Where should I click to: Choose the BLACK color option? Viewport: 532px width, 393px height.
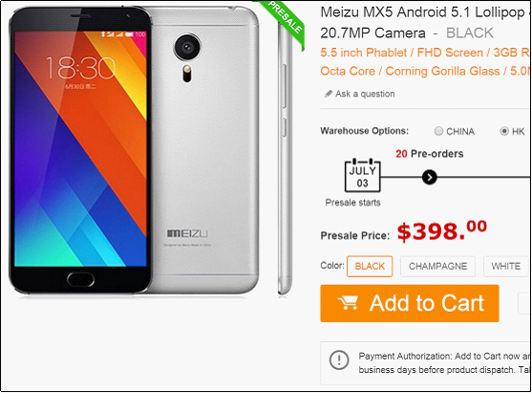pos(370,266)
